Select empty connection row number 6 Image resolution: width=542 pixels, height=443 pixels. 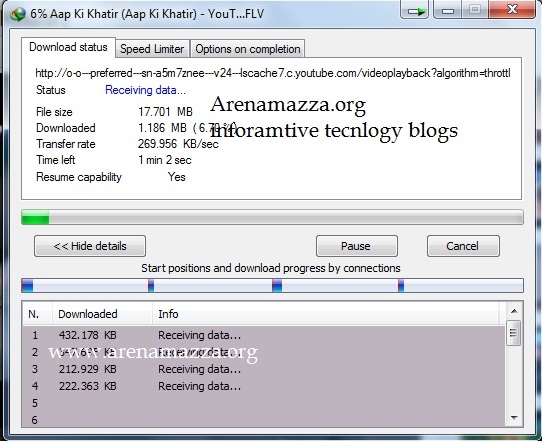[x=264, y=420]
